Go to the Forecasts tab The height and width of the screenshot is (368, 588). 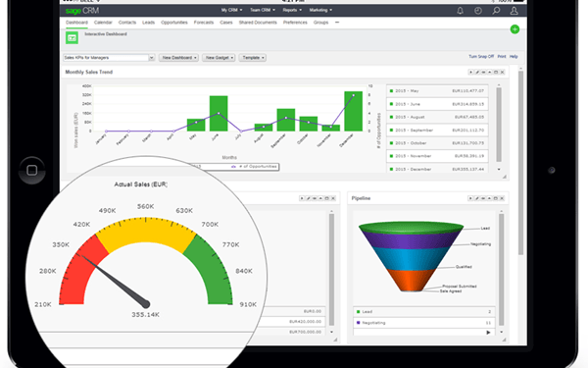[x=204, y=23]
